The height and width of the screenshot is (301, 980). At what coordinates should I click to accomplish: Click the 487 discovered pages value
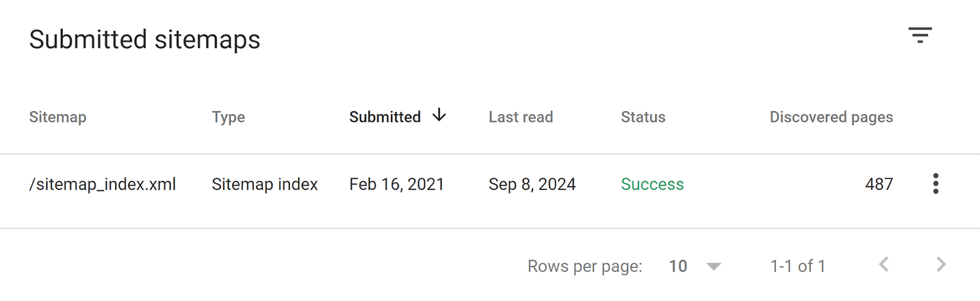coord(879,184)
